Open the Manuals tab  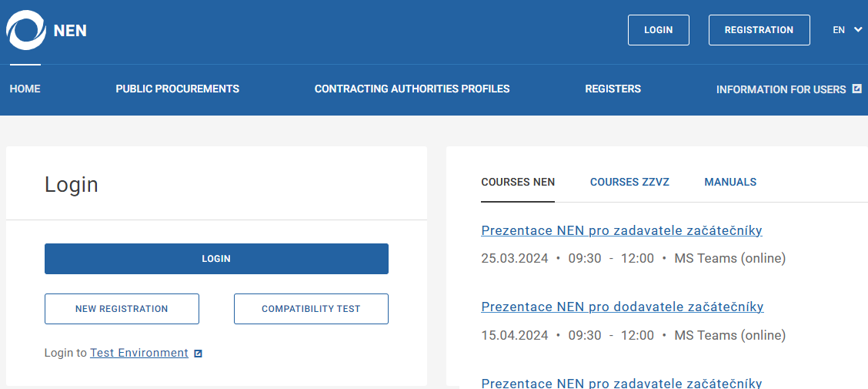point(730,183)
